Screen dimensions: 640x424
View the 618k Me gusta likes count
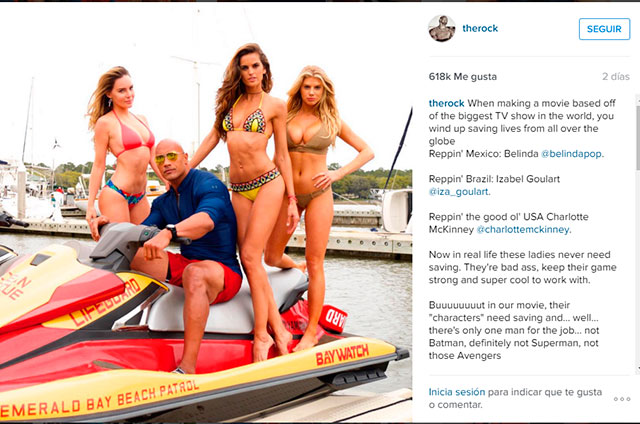(x=462, y=77)
